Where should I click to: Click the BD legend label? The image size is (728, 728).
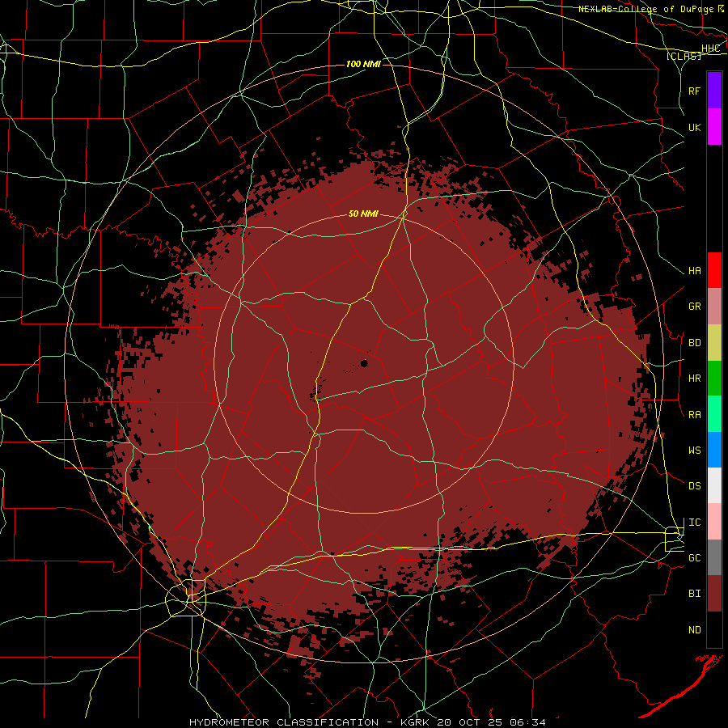click(695, 343)
